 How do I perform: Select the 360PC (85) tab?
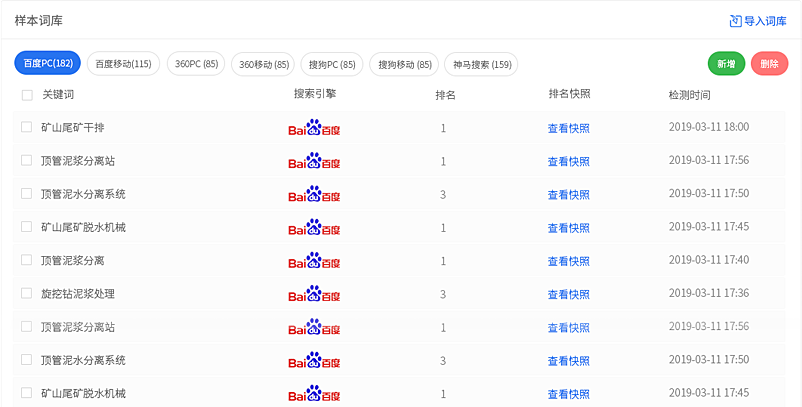point(196,64)
